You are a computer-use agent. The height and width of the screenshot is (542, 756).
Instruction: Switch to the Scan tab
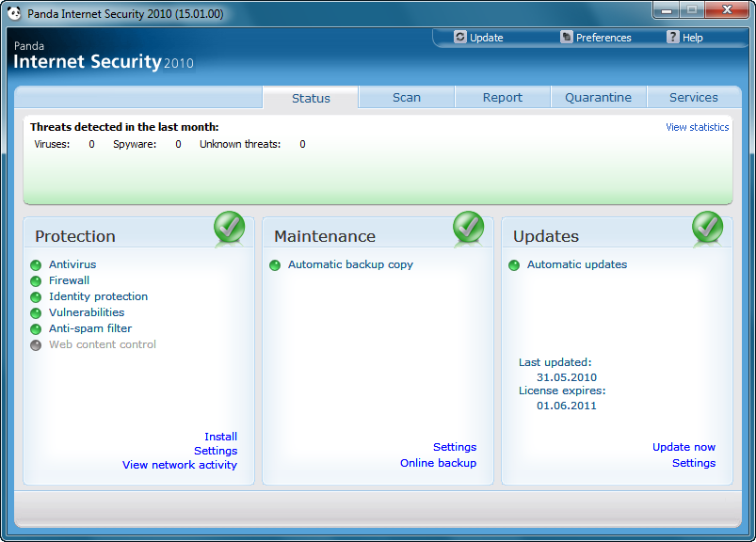click(407, 98)
